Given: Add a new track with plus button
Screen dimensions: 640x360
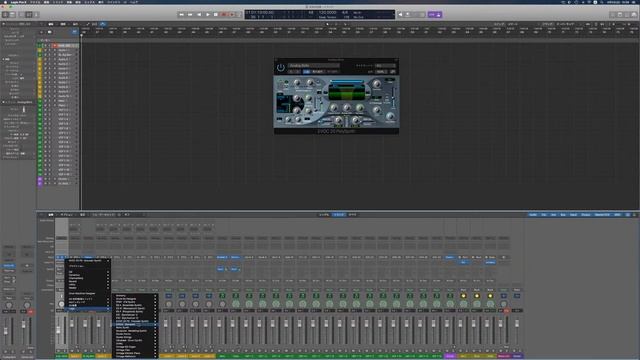Looking at the screenshot, I should pos(42,32).
